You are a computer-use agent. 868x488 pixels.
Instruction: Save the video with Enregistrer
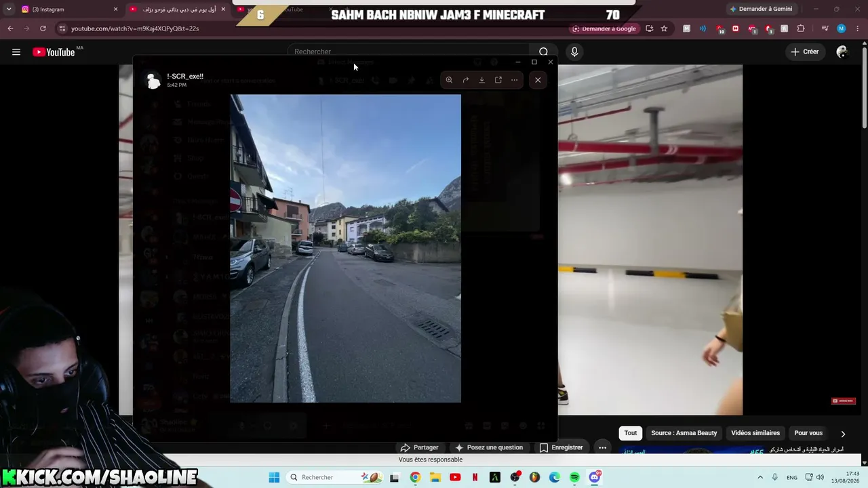coord(561,447)
